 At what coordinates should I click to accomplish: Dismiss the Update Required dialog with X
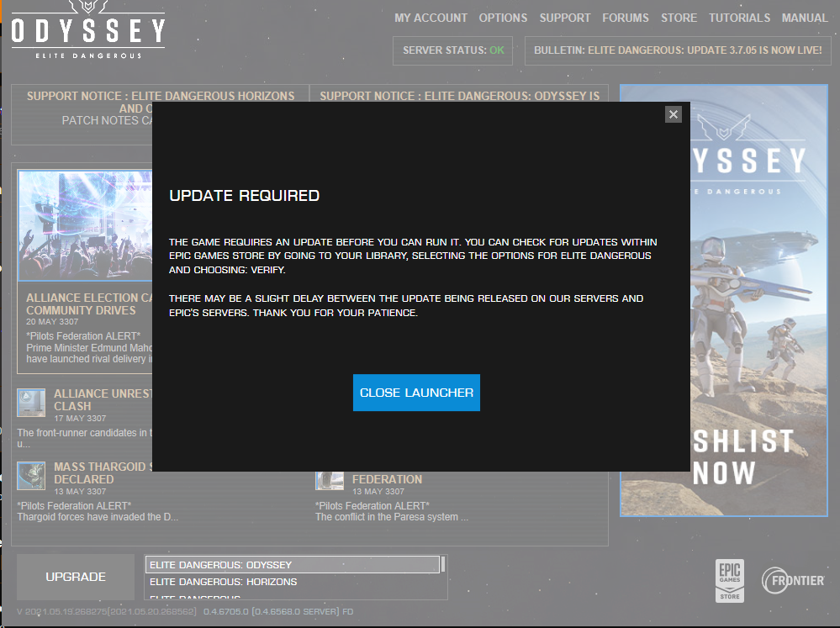pyautogui.click(x=674, y=114)
